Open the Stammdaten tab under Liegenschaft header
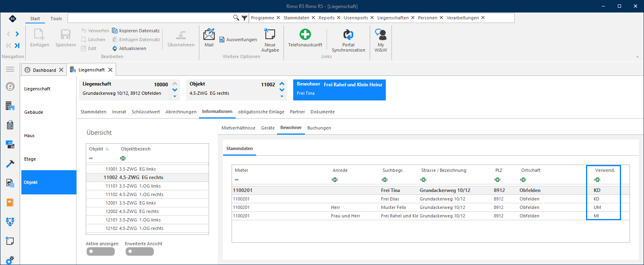 tap(93, 112)
